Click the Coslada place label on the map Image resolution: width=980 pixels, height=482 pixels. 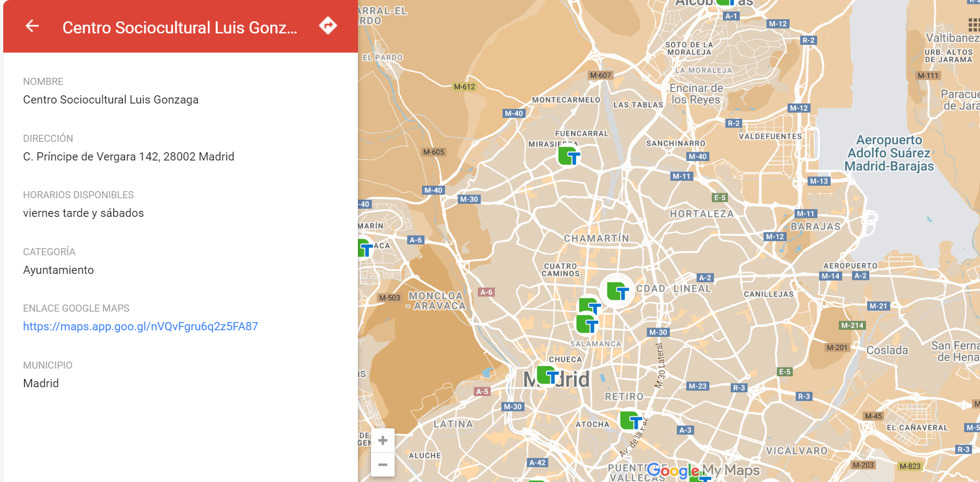tap(887, 350)
